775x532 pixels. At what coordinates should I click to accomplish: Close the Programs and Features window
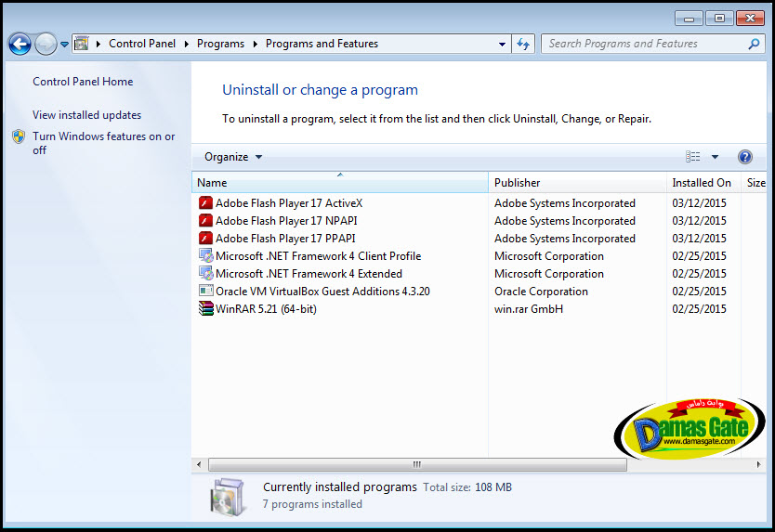point(750,19)
